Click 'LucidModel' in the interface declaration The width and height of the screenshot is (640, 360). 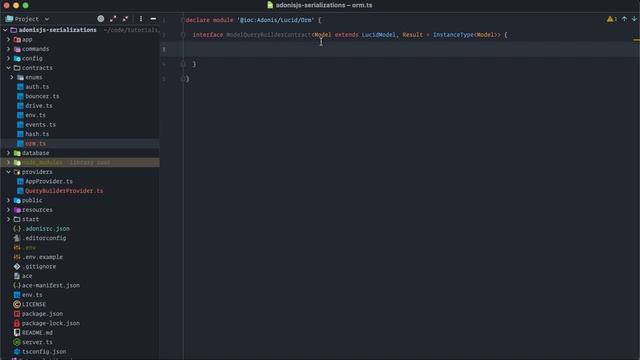pos(378,35)
